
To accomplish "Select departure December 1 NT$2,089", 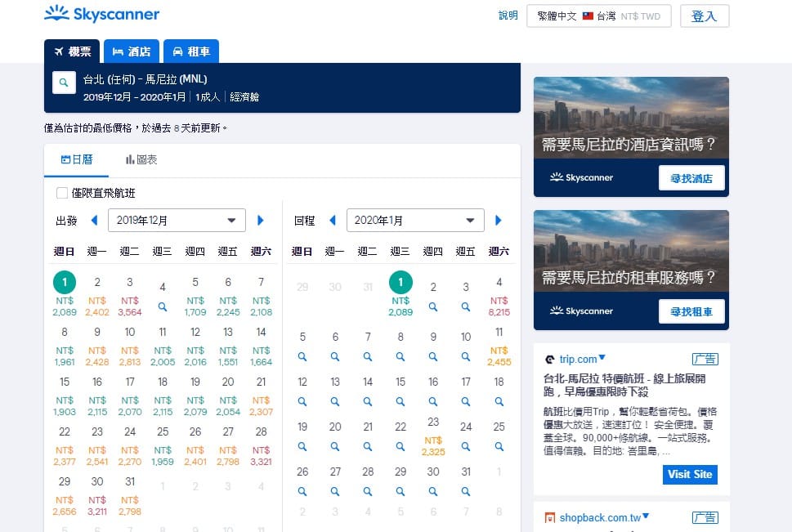I will [x=65, y=294].
